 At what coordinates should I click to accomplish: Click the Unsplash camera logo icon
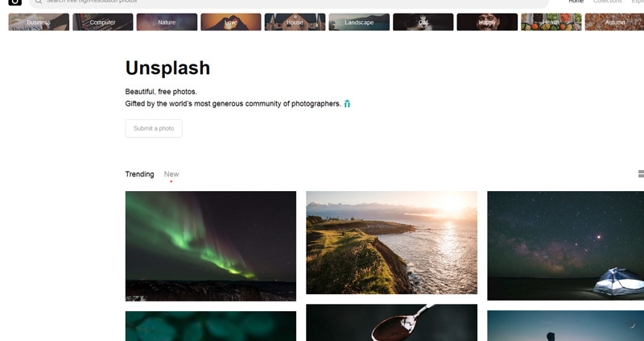tap(14, 2)
